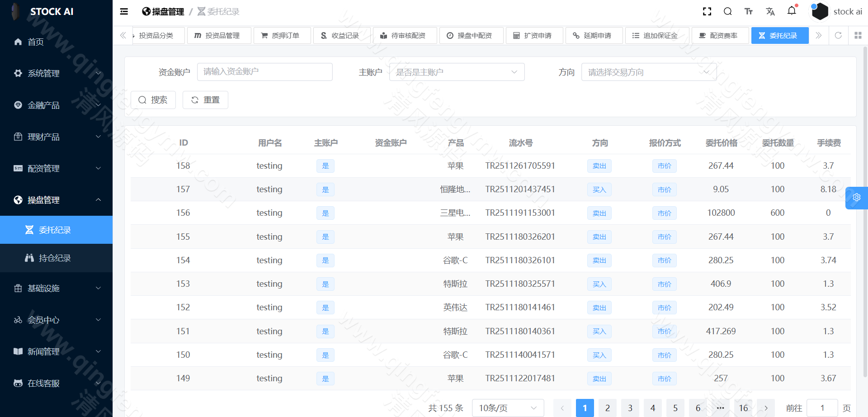Enter fullscreen mode via the expand icon

point(707,11)
